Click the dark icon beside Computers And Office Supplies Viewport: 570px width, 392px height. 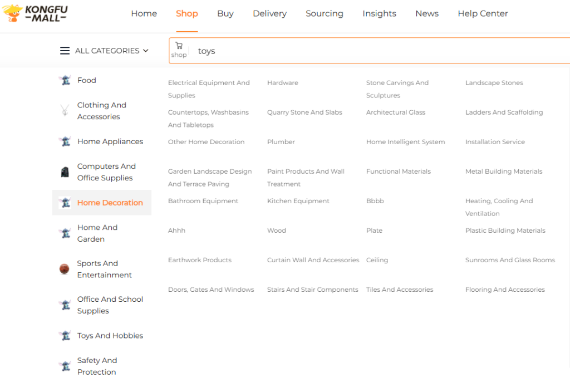tap(65, 172)
